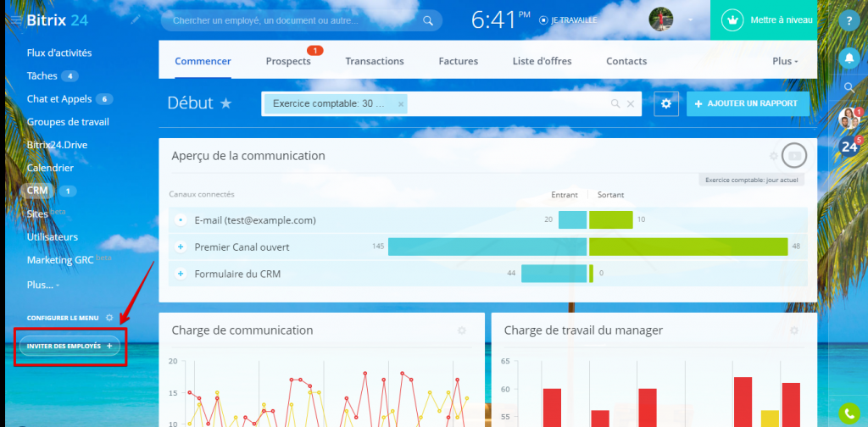Open Bitrix24.Drive in sidebar

(x=57, y=145)
